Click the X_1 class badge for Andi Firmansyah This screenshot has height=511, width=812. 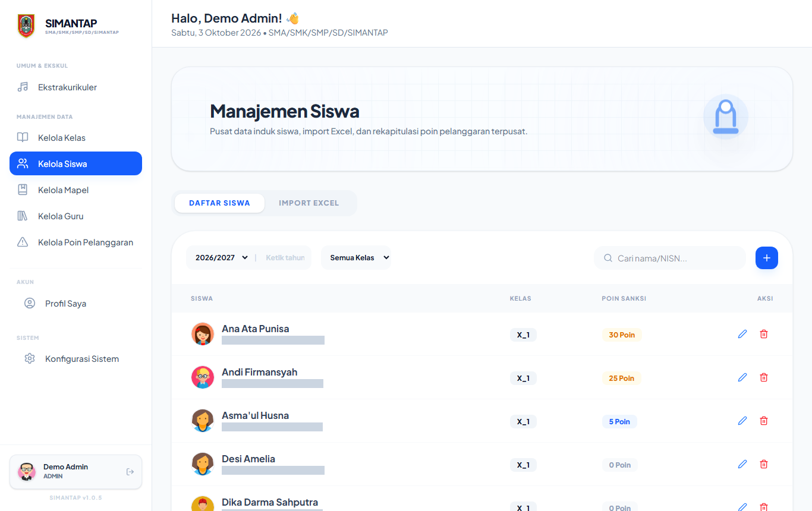pyautogui.click(x=523, y=378)
